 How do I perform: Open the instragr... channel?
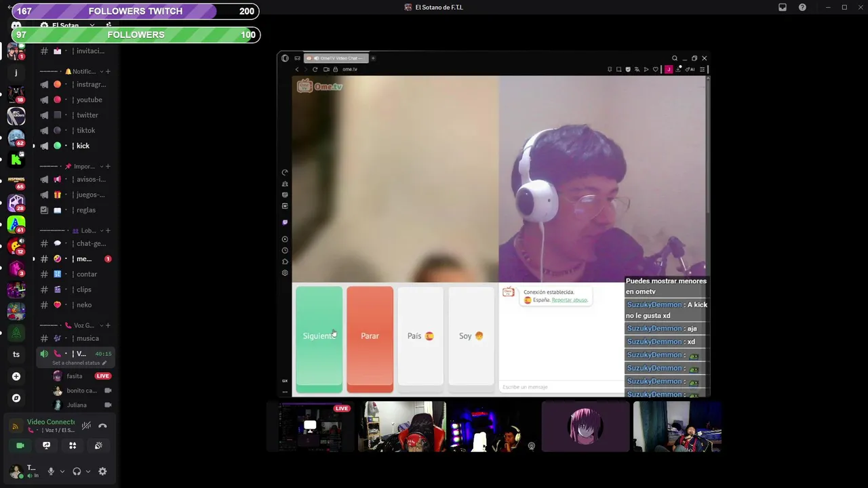tap(75, 85)
